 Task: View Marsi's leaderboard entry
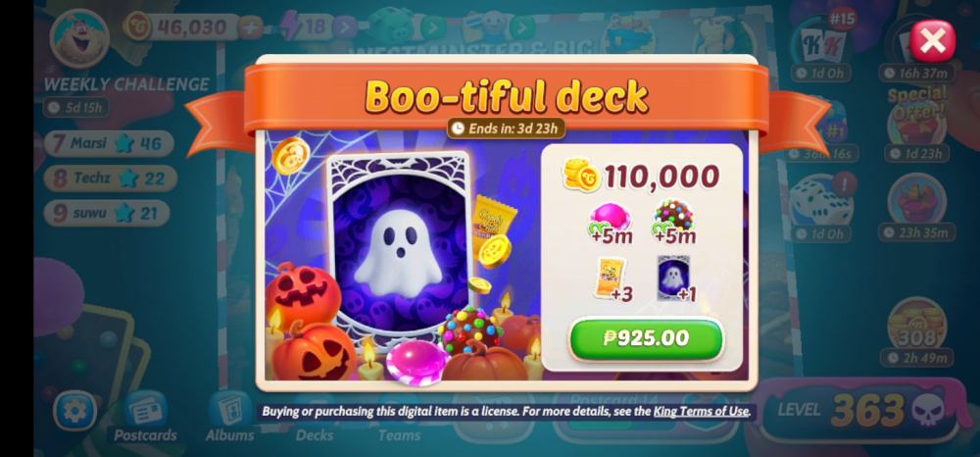(x=108, y=144)
